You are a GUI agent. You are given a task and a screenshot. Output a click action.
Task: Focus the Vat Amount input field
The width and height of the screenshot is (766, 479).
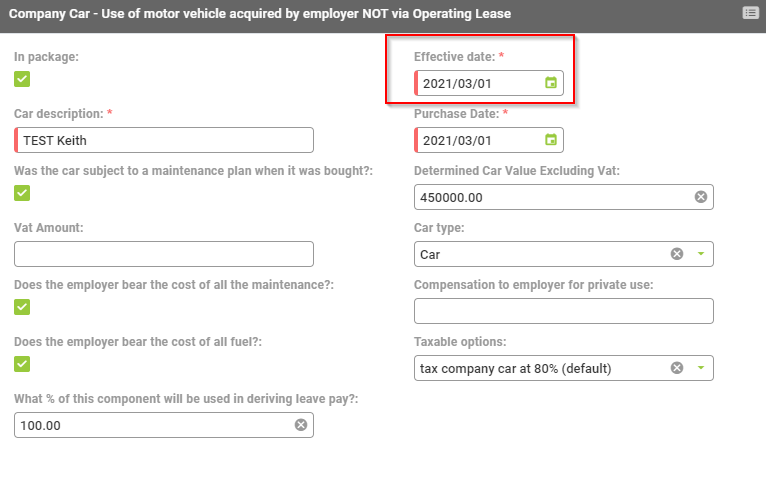(x=165, y=254)
